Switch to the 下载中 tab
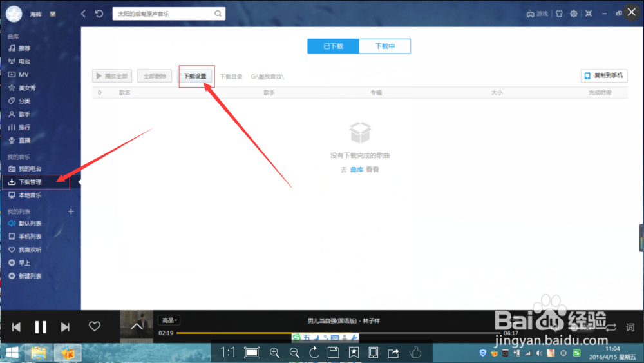 tap(385, 46)
